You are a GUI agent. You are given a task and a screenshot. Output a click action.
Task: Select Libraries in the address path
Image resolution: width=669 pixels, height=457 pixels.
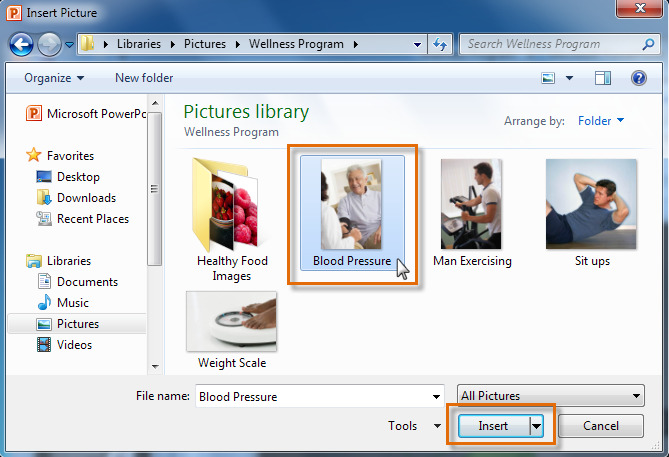tap(139, 44)
